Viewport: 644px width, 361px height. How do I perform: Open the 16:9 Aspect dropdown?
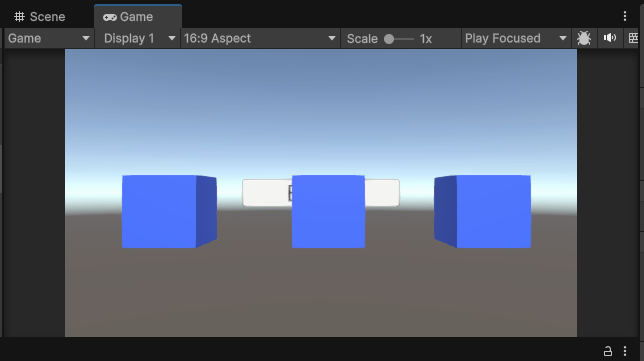(x=260, y=38)
